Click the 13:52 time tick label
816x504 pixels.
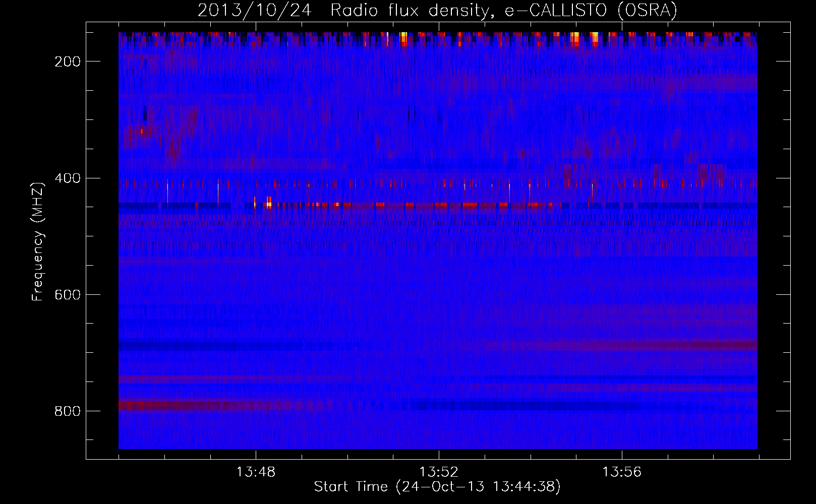coord(439,472)
